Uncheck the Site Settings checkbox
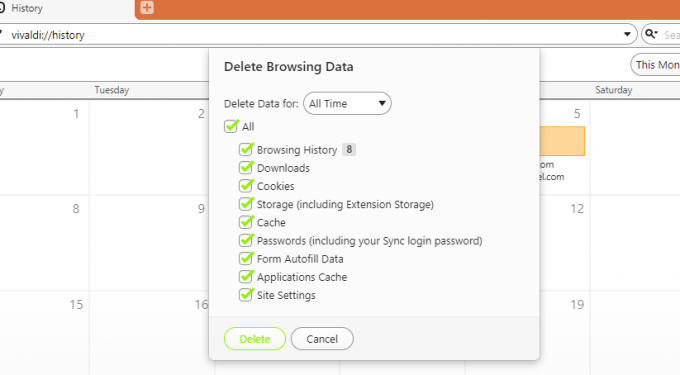 click(246, 295)
